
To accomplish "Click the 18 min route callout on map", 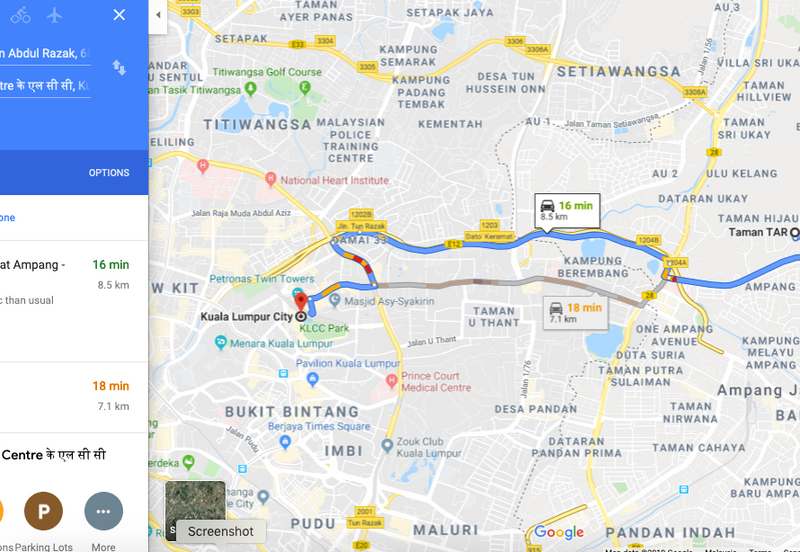I will click(576, 313).
